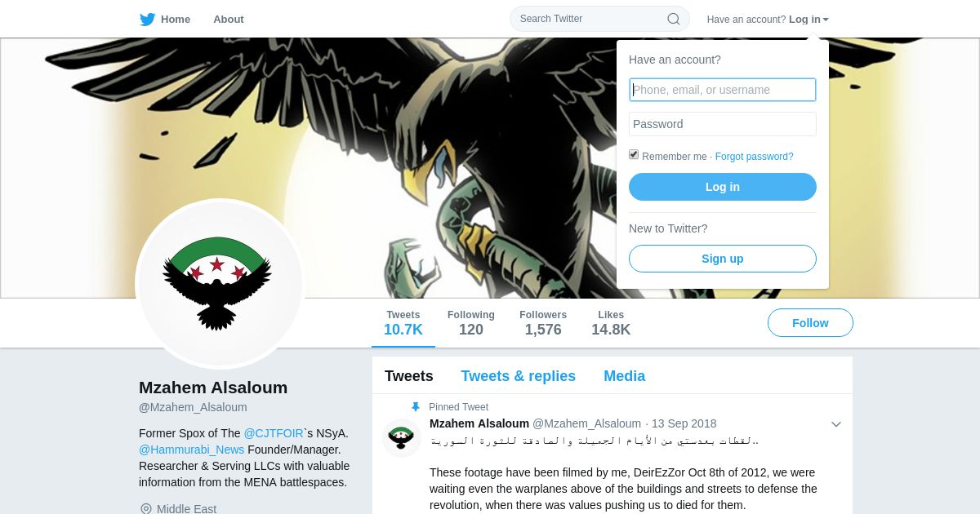Toggle the Remember me checkbox

click(634, 155)
